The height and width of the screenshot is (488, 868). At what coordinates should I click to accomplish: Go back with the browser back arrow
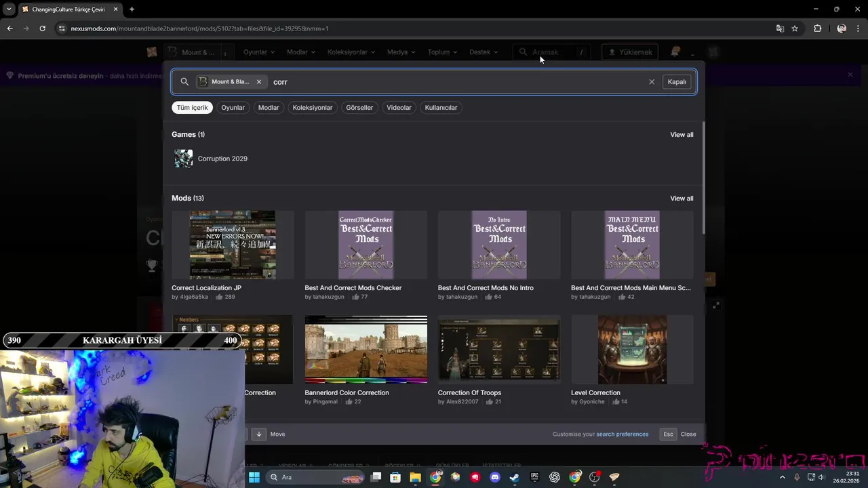tap(9, 28)
